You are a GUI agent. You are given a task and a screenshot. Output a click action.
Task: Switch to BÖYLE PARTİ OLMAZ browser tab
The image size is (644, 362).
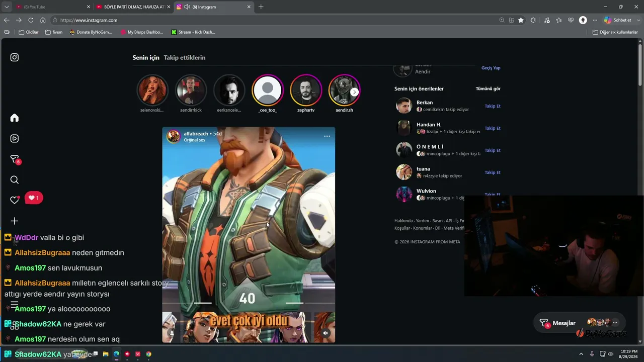coord(133,7)
